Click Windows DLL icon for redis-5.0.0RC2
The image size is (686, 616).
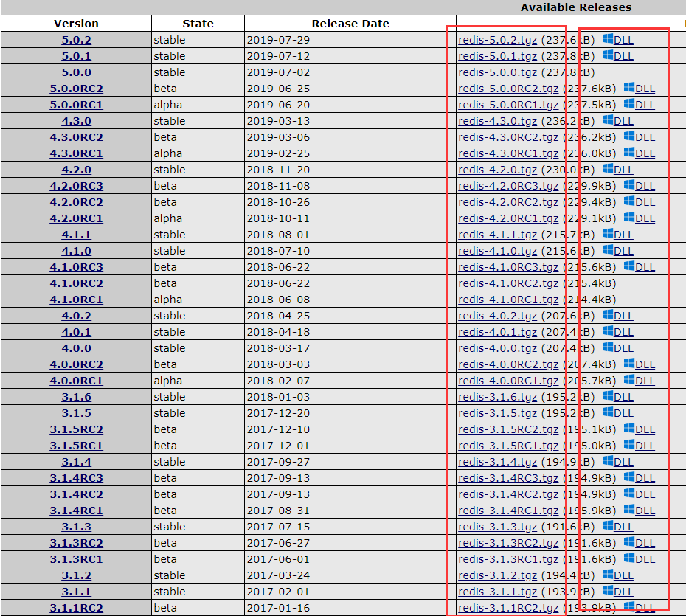click(x=629, y=87)
